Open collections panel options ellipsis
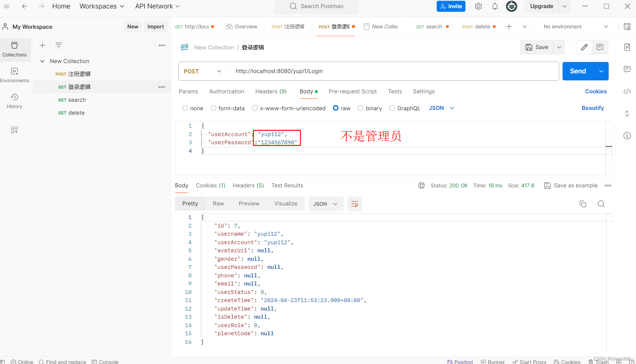This screenshot has width=636, height=364. coord(162,45)
